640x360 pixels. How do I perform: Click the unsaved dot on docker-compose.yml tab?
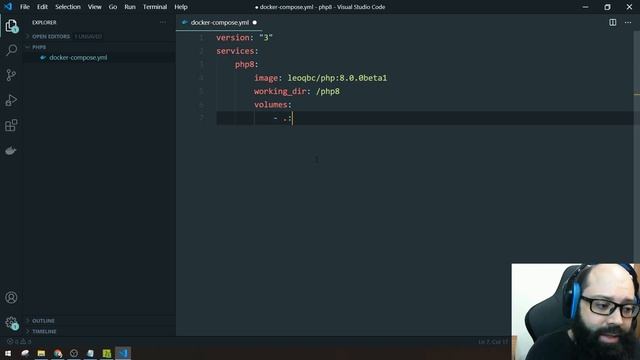click(255, 22)
